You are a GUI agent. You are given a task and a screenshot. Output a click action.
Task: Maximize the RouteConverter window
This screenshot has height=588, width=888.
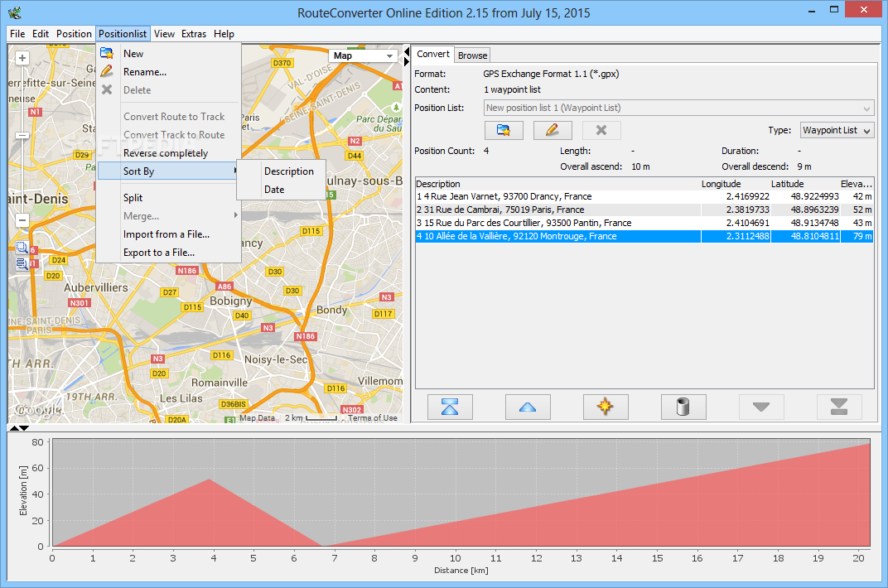(x=833, y=10)
